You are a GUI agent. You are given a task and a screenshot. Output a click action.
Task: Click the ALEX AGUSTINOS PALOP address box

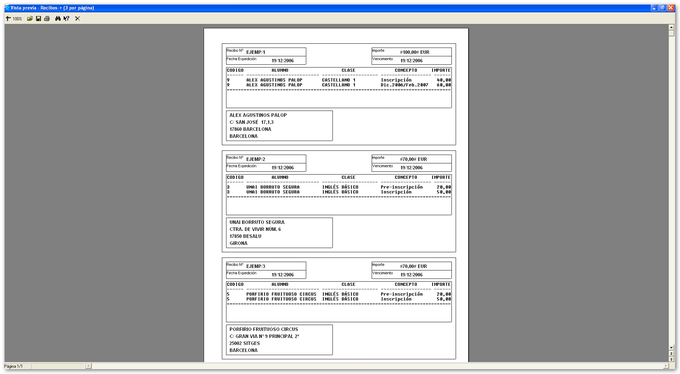tap(279, 125)
